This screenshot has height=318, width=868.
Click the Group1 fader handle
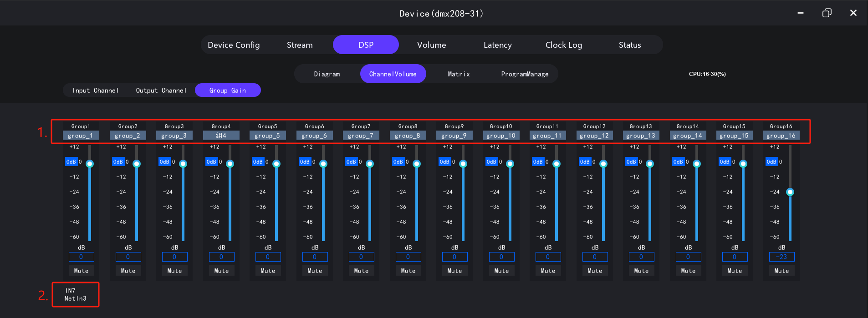pos(90,164)
